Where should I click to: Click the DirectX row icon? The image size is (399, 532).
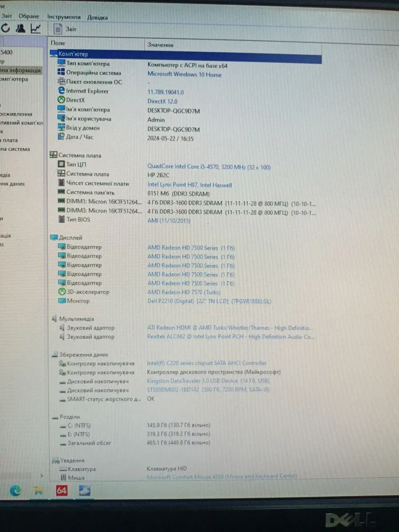click(x=62, y=100)
